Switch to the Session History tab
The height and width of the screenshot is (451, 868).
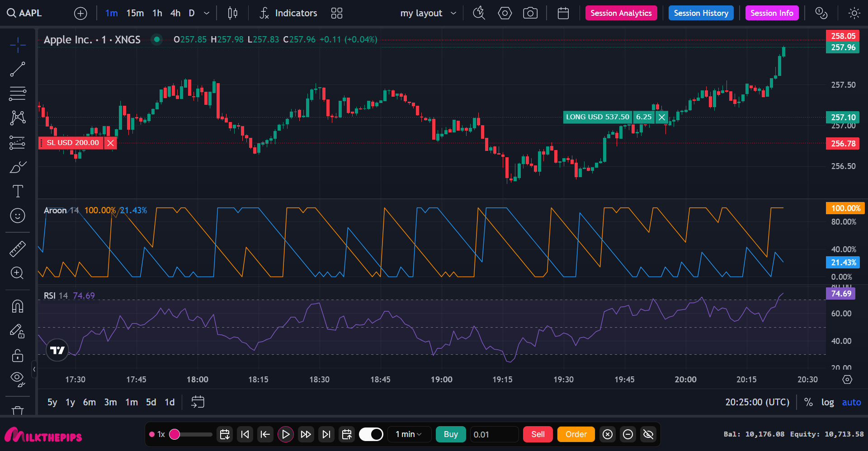click(701, 13)
